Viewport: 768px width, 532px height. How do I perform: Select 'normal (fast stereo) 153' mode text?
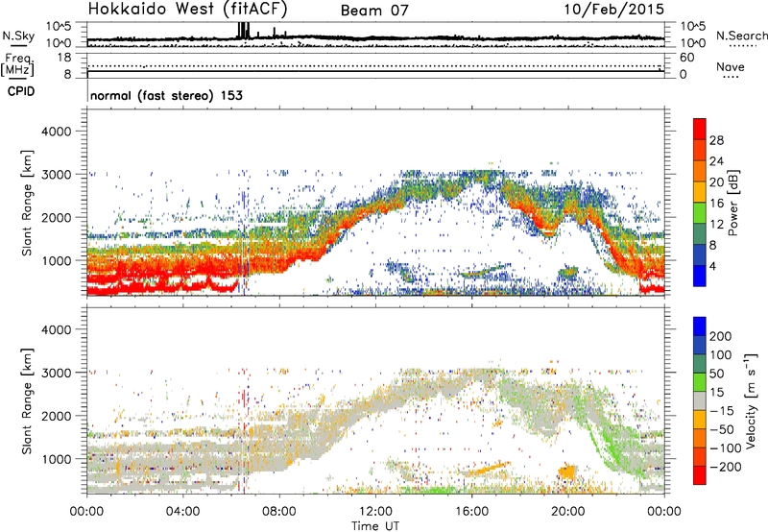(x=166, y=95)
